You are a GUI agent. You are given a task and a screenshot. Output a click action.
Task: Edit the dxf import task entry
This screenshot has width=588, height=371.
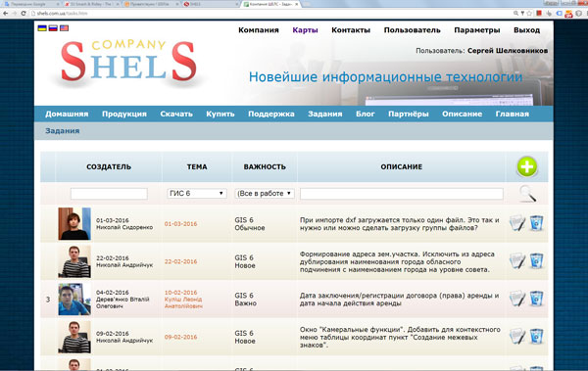coord(517,223)
